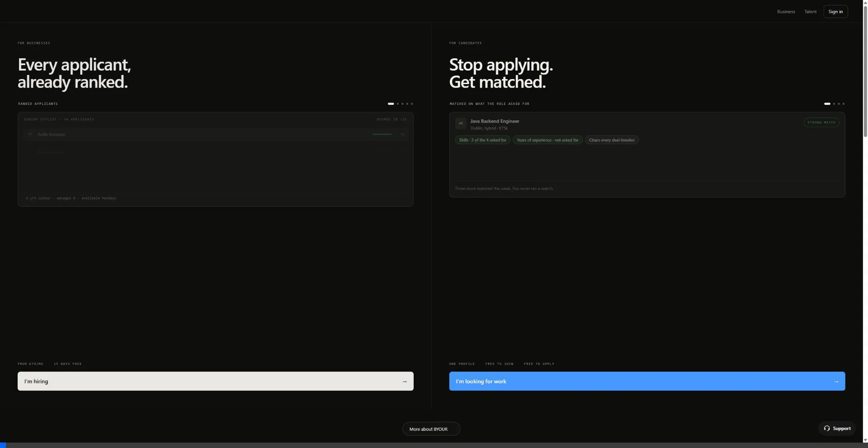Click Aoife Brennan's green score bar

pyautogui.click(x=382, y=134)
